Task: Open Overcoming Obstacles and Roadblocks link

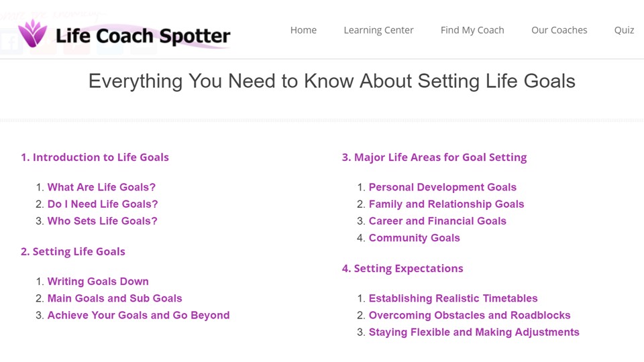Action: pos(470,315)
